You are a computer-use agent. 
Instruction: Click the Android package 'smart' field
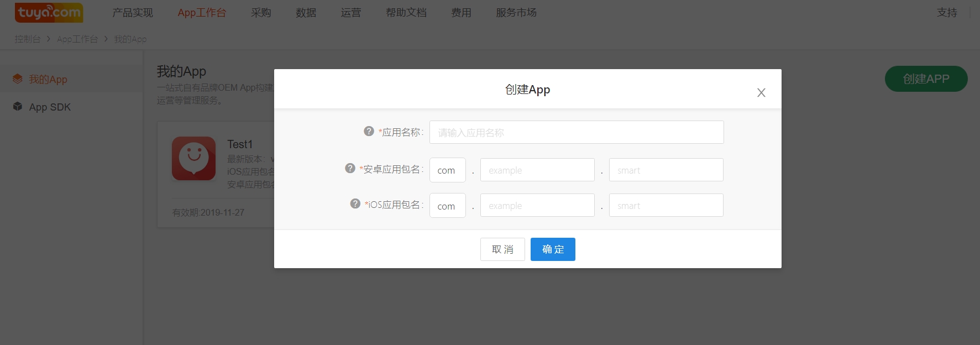pos(665,170)
